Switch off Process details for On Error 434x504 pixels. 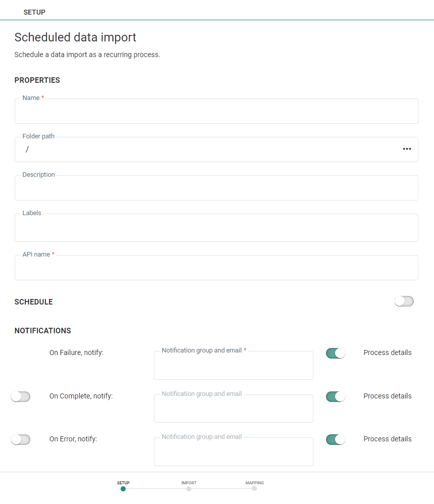336,439
